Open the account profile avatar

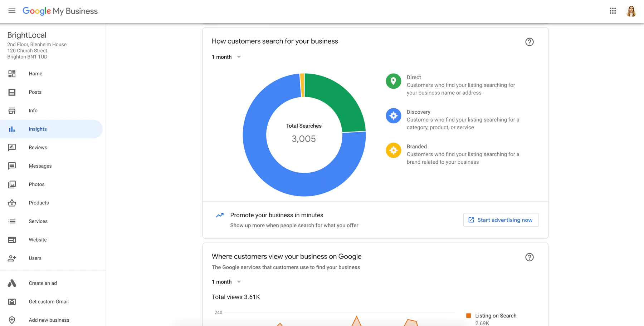click(x=631, y=11)
